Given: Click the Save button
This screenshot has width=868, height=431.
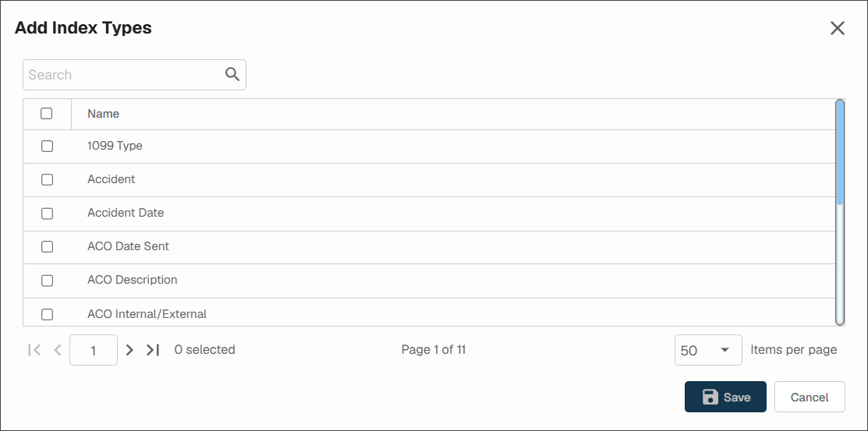Looking at the screenshot, I should [x=725, y=397].
